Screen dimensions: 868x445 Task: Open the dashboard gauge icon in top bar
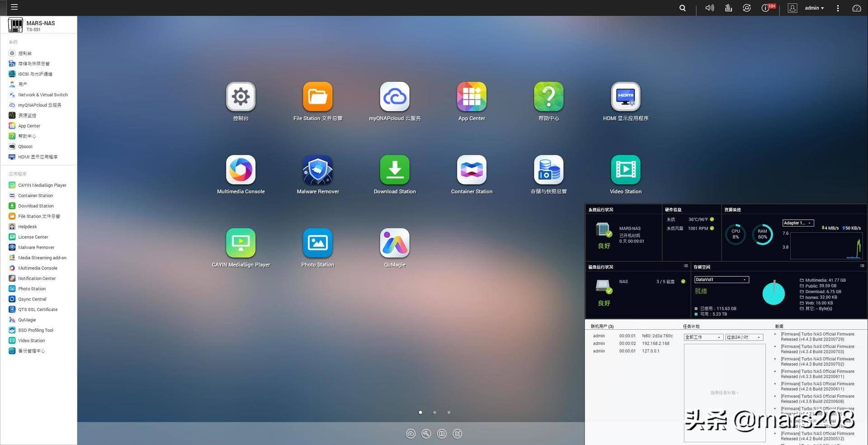[856, 8]
